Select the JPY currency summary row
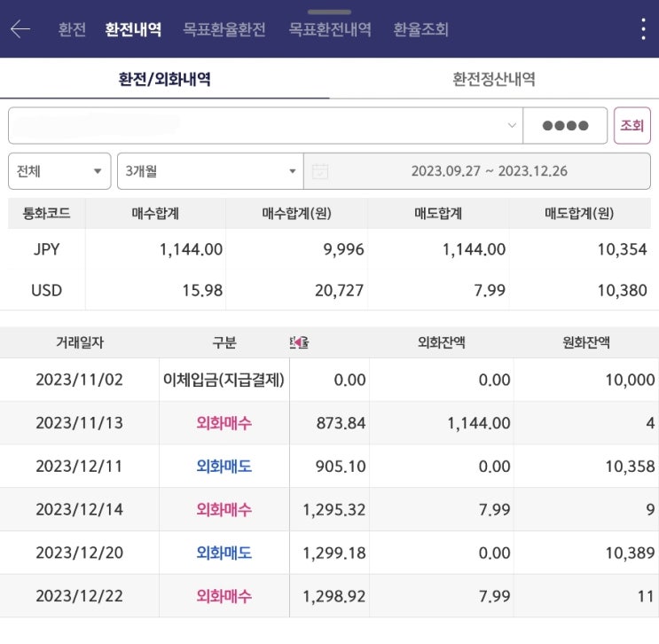This screenshot has height=644, width=659. pyautogui.click(x=329, y=249)
